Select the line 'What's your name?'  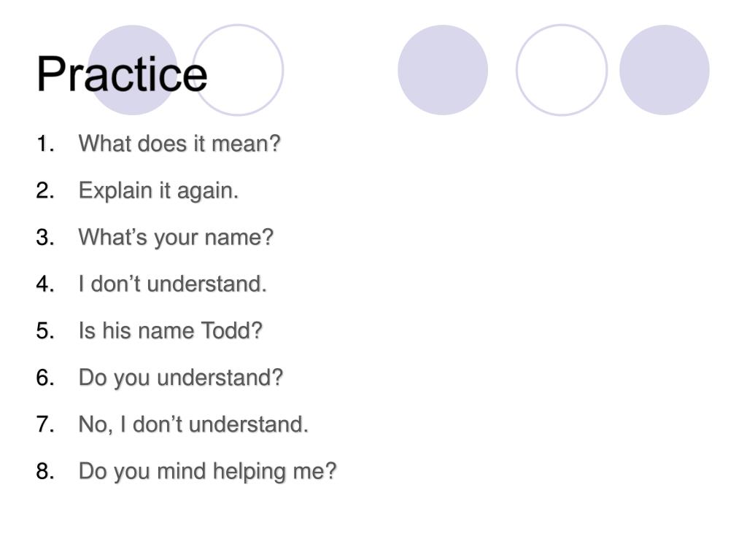tap(177, 237)
